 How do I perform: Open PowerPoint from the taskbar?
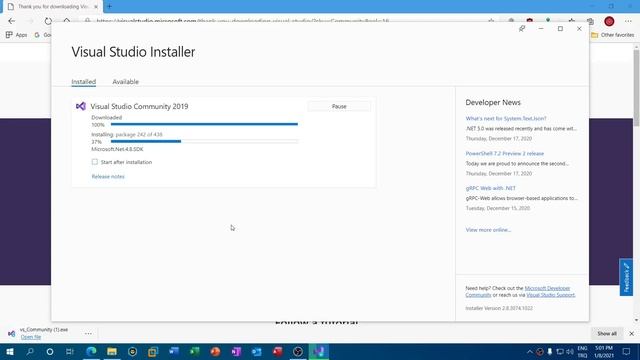[x=215, y=351]
